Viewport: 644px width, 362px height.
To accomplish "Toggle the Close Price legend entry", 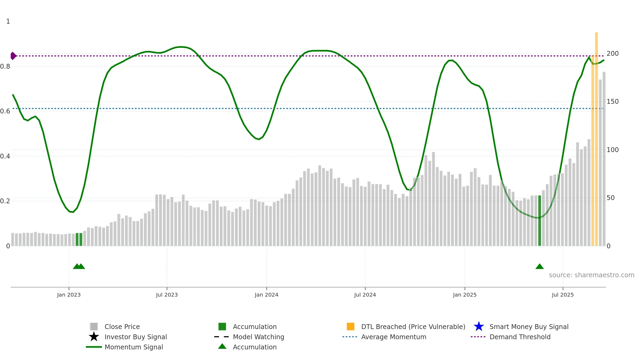I will point(122,327).
